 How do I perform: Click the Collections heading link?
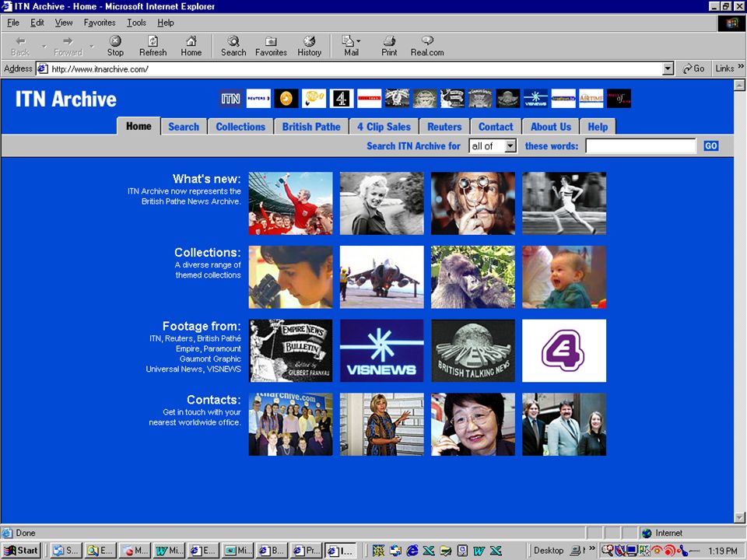[207, 252]
